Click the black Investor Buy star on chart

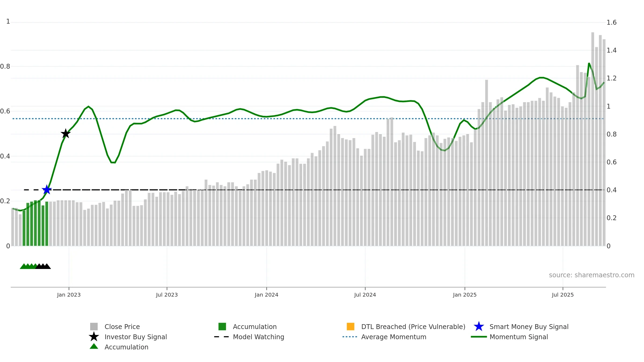click(x=66, y=134)
